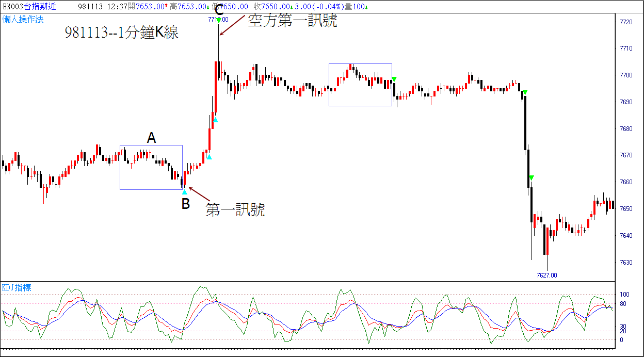Click the KDJ指標 indicator label
This screenshot has width=644, height=357.
pos(17,287)
